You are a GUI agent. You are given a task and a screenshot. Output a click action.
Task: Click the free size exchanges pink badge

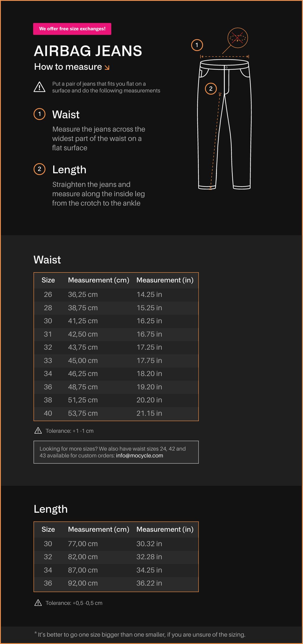tap(72, 29)
